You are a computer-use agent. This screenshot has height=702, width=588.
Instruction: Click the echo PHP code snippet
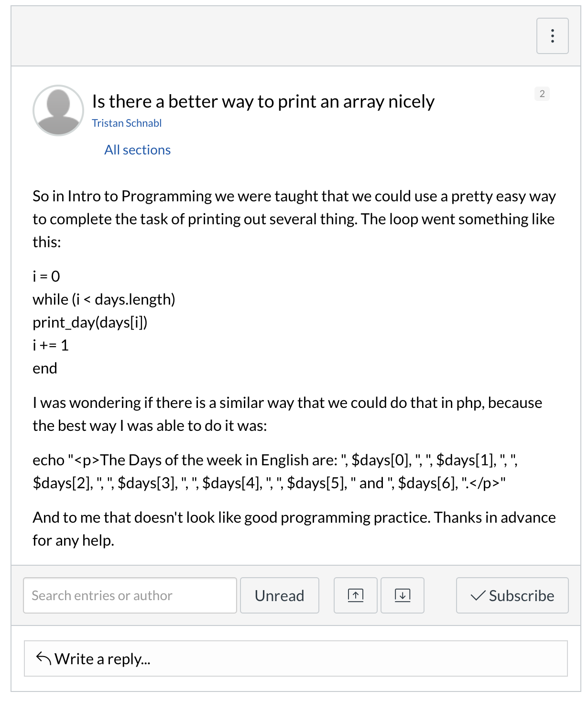pos(275,472)
